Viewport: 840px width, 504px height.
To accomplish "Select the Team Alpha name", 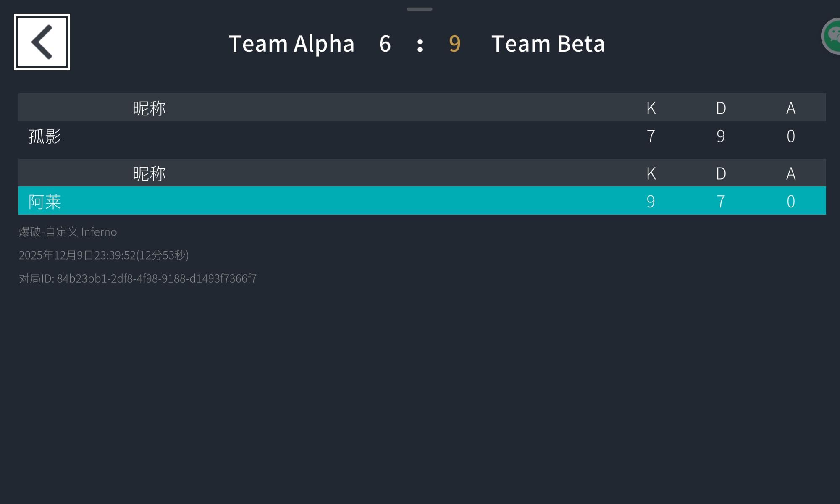I will coord(291,44).
